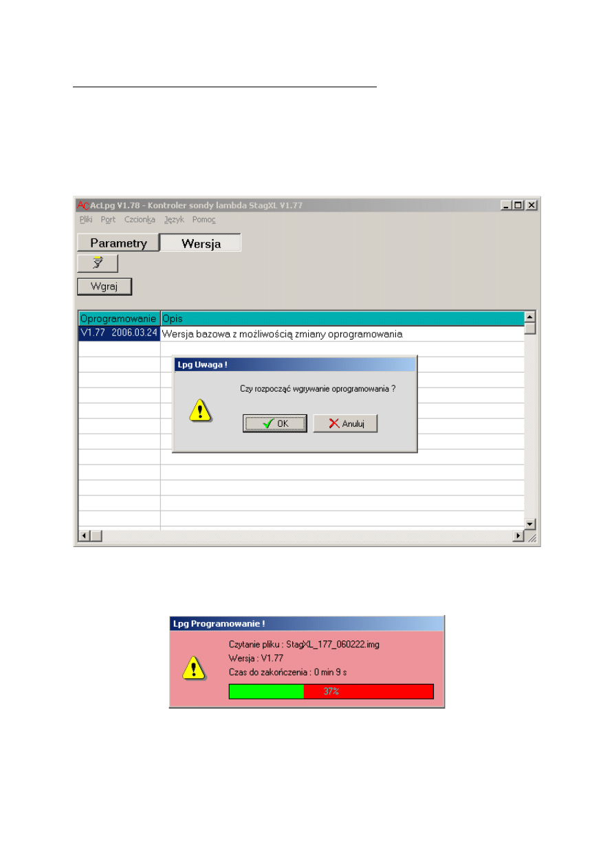Open the Pliki menu
Image resolution: width=614 pixels, height=868 pixels.
pyautogui.click(x=86, y=220)
